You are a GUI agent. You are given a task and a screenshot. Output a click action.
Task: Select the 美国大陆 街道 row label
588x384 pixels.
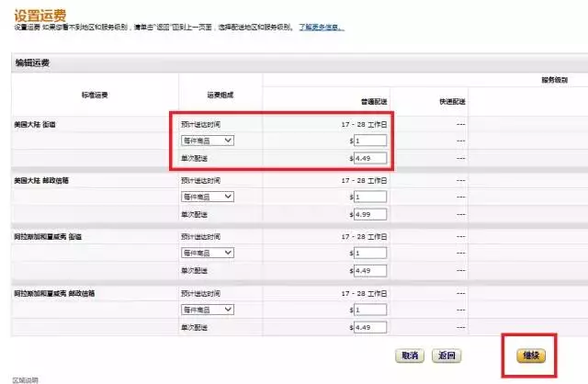[35, 125]
